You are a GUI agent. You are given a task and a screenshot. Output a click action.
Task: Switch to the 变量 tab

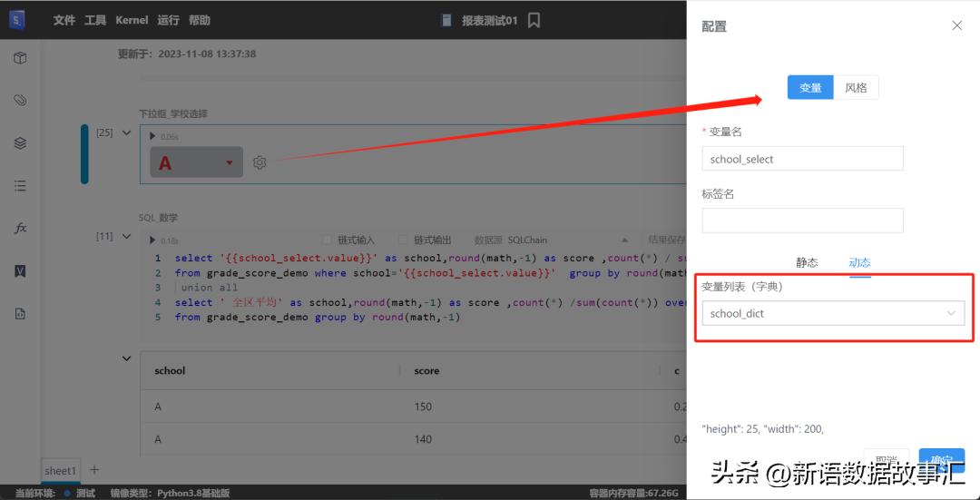coord(810,87)
